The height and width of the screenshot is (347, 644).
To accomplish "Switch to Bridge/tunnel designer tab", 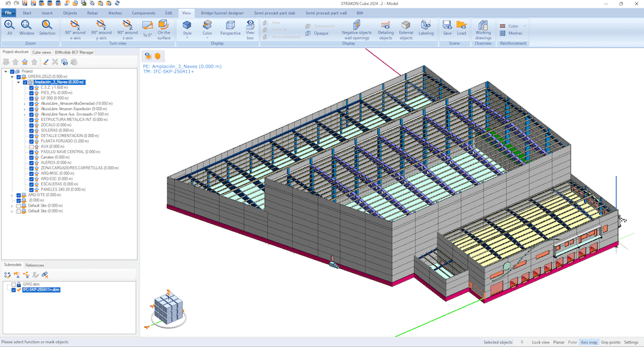I will click(222, 13).
